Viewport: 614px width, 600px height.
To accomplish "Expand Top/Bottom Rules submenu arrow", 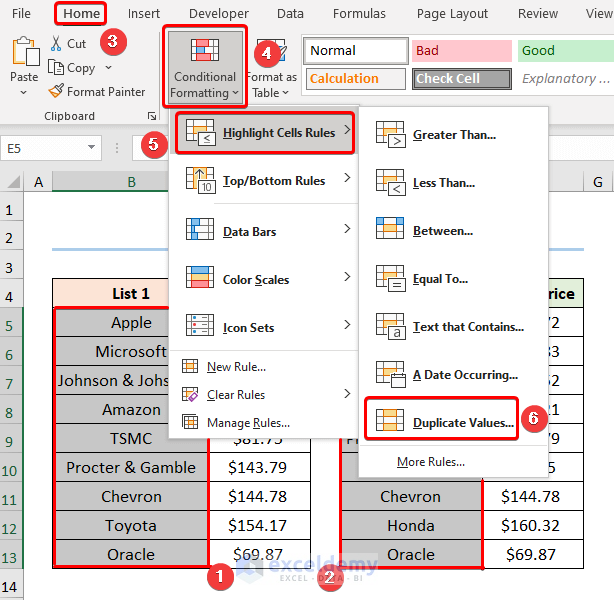I will coord(347,178).
